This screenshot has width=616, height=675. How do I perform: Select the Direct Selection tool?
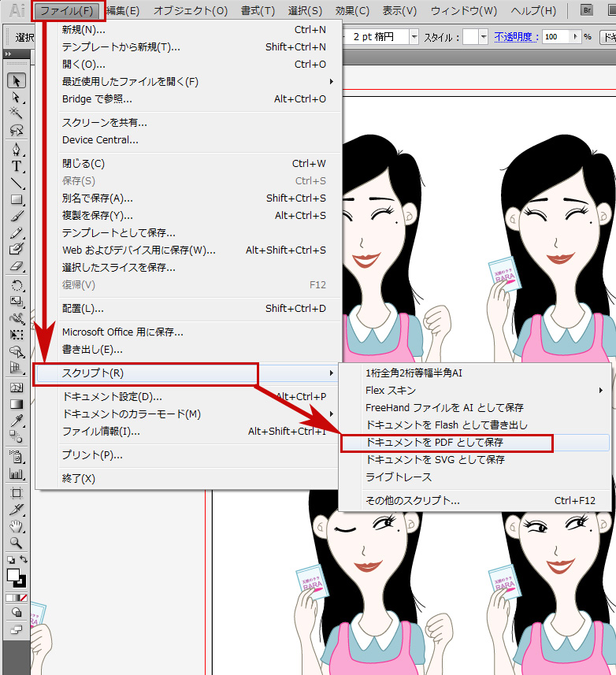[x=17, y=98]
